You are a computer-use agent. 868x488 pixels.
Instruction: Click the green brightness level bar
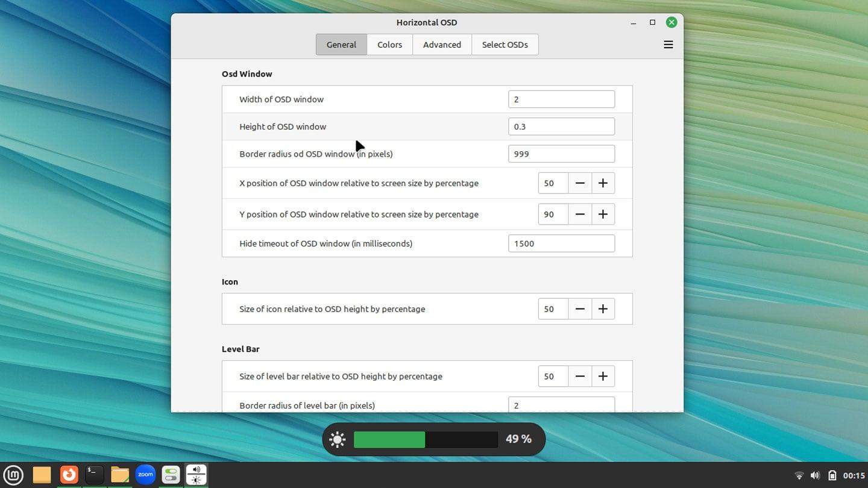coord(389,439)
